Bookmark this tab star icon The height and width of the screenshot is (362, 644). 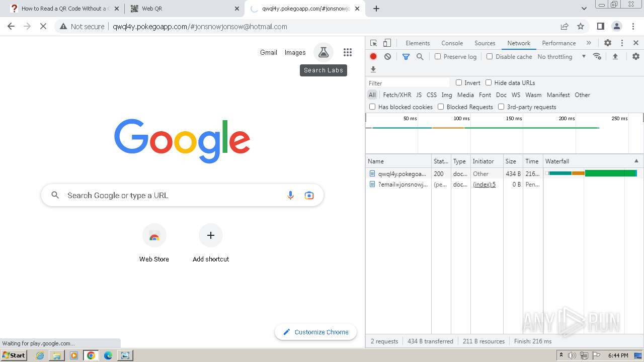pos(581,26)
